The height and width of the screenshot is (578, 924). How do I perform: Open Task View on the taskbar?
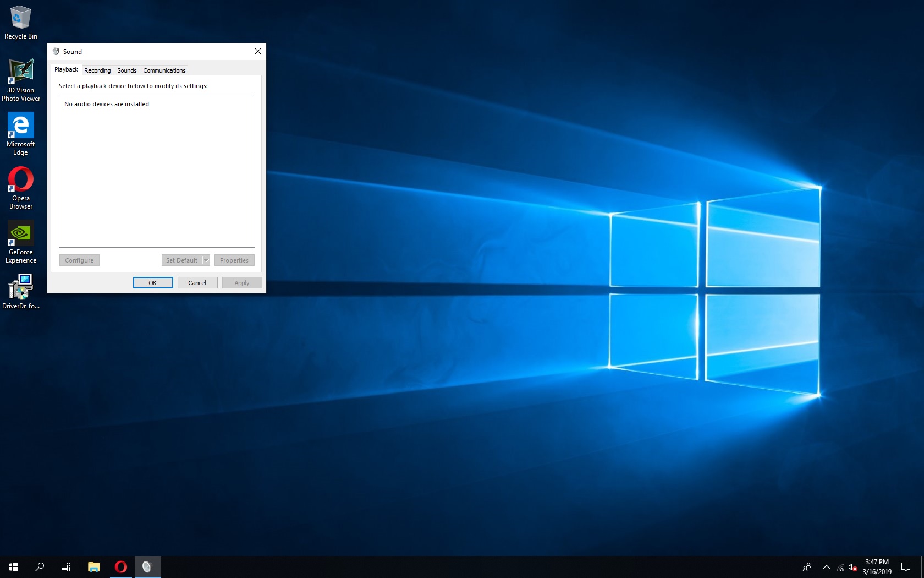(66, 566)
